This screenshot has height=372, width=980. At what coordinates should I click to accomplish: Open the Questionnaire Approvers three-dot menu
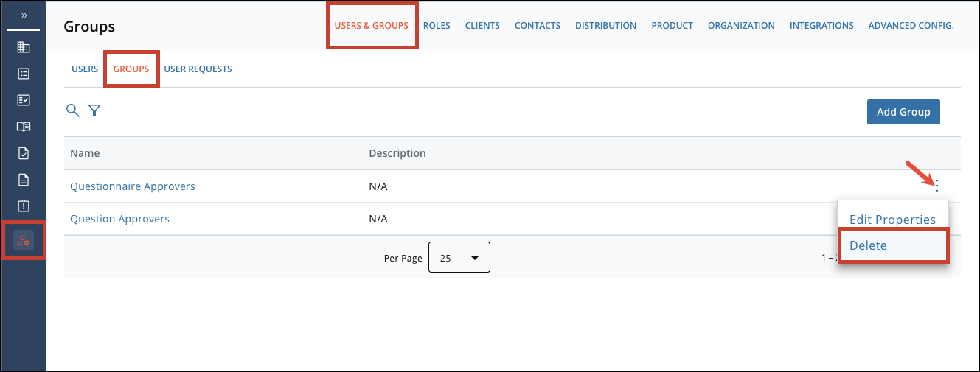pyautogui.click(x=937, y=186)
